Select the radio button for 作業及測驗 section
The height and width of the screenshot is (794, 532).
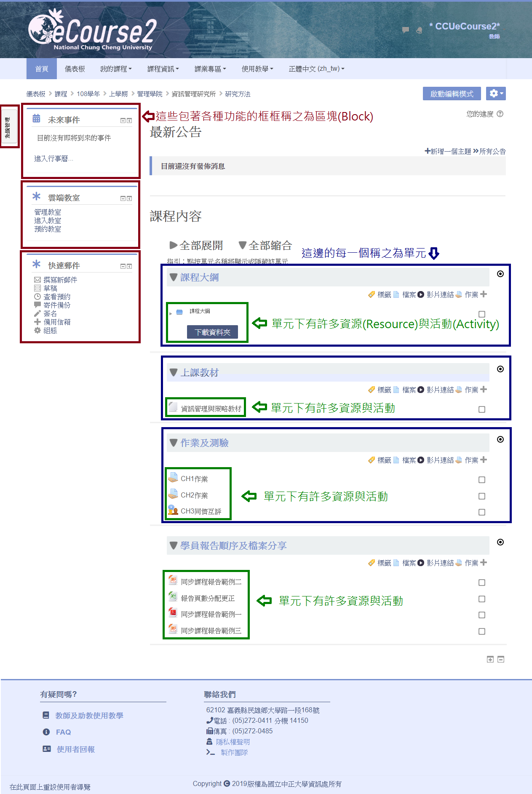click(x=500, y=439)
